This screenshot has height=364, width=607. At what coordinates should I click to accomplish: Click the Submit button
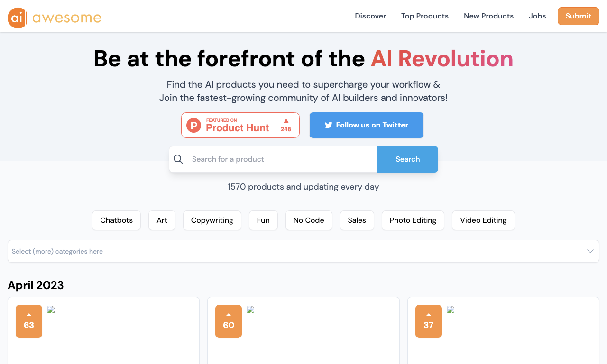point(578,16)
